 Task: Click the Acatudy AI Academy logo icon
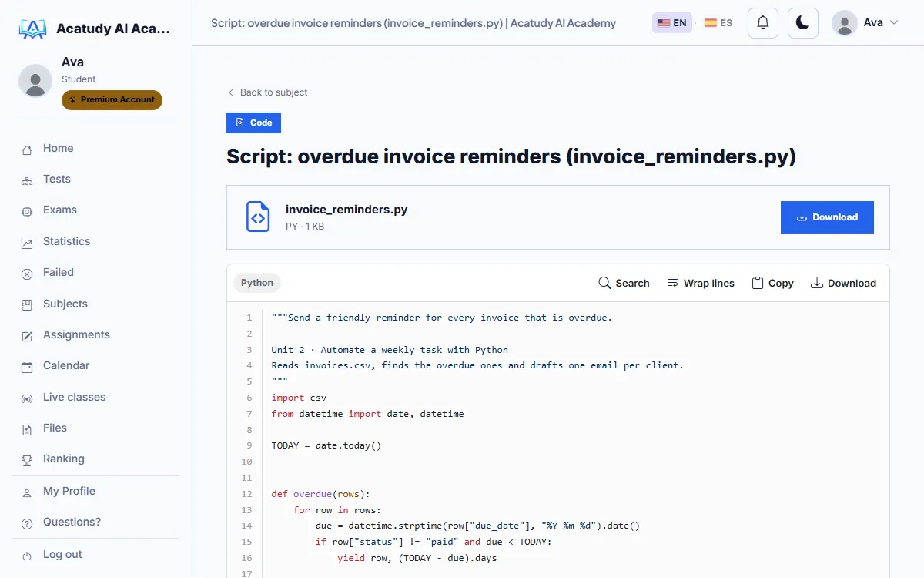32,29
